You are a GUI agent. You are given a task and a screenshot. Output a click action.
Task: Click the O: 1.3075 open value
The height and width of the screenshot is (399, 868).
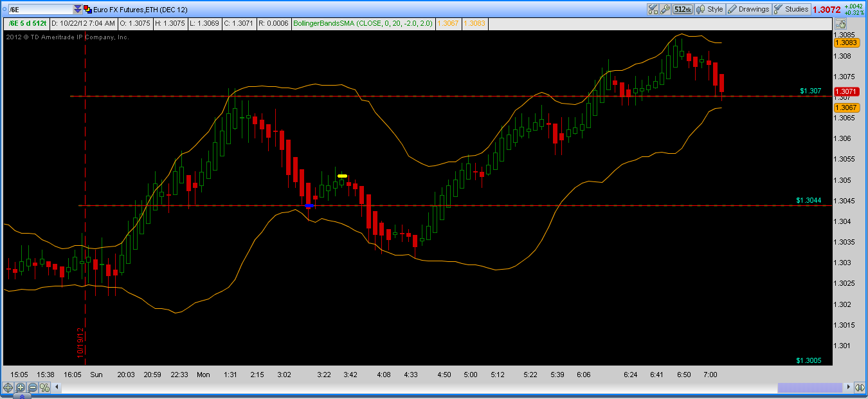coord(136,23)
